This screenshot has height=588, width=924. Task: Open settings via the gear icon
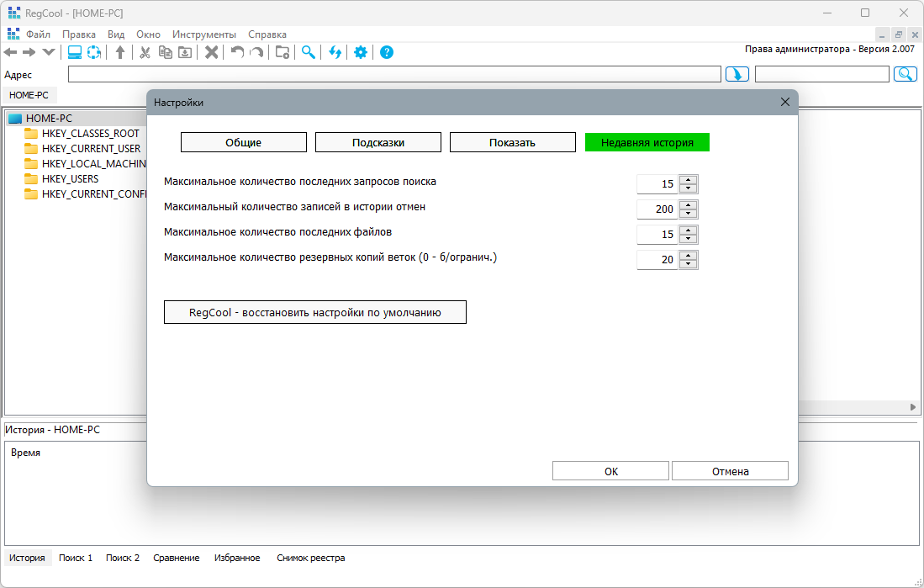pos(361,52)
